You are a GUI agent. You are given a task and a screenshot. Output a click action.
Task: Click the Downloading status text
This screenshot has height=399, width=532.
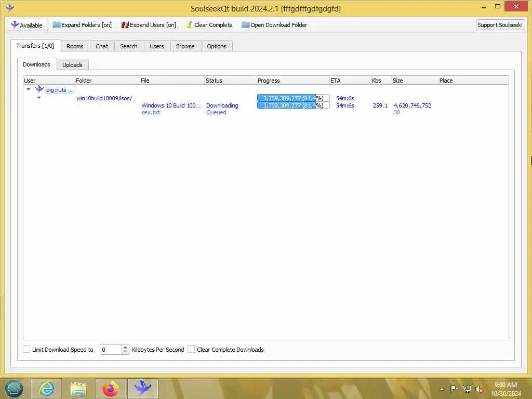click(222, 105)
